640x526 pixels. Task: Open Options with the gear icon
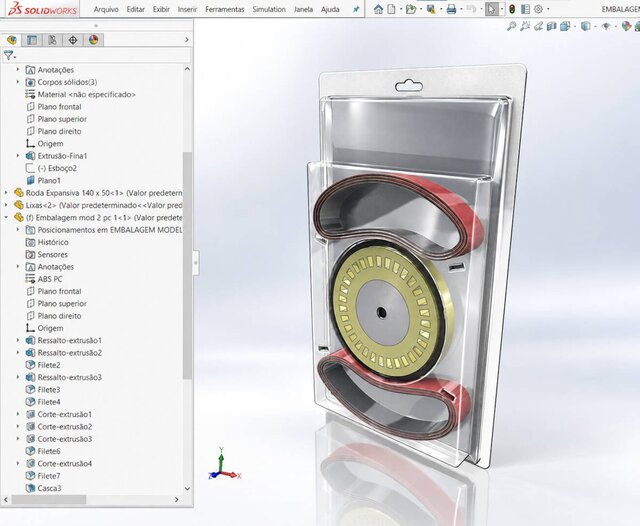pos(538,9)
